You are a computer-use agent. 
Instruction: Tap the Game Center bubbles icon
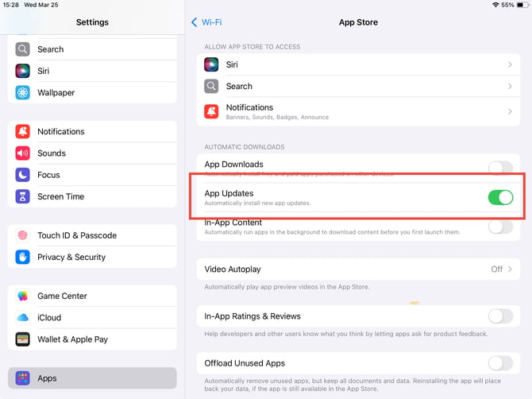tap(22, 296)
